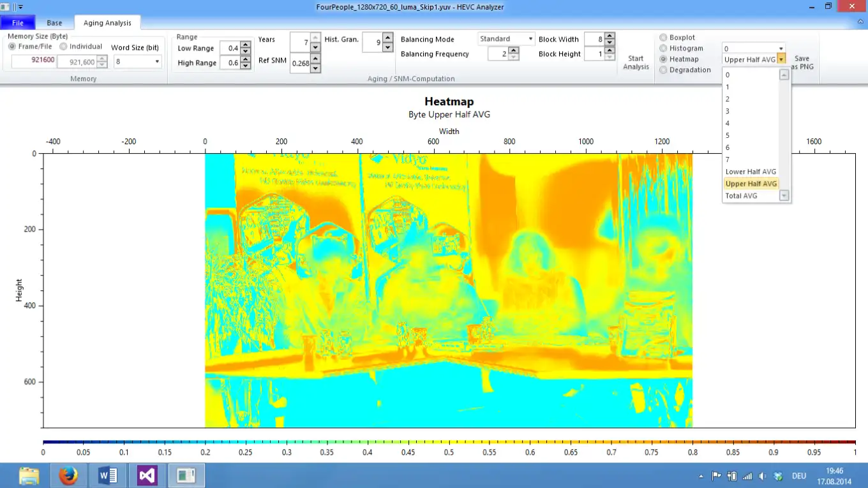Select the Individual memory size option
The image size is (868, 488).
(80, 47)
